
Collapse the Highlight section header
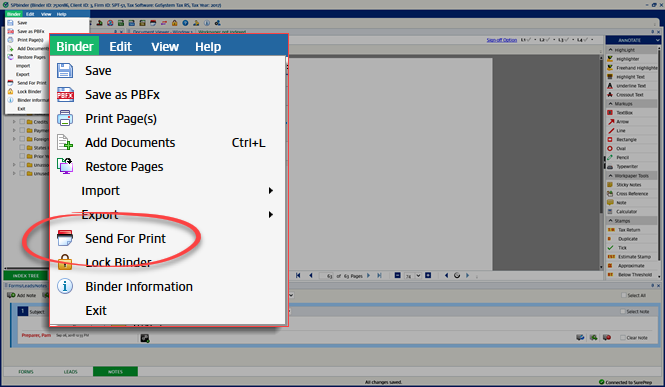pos(631,50)
